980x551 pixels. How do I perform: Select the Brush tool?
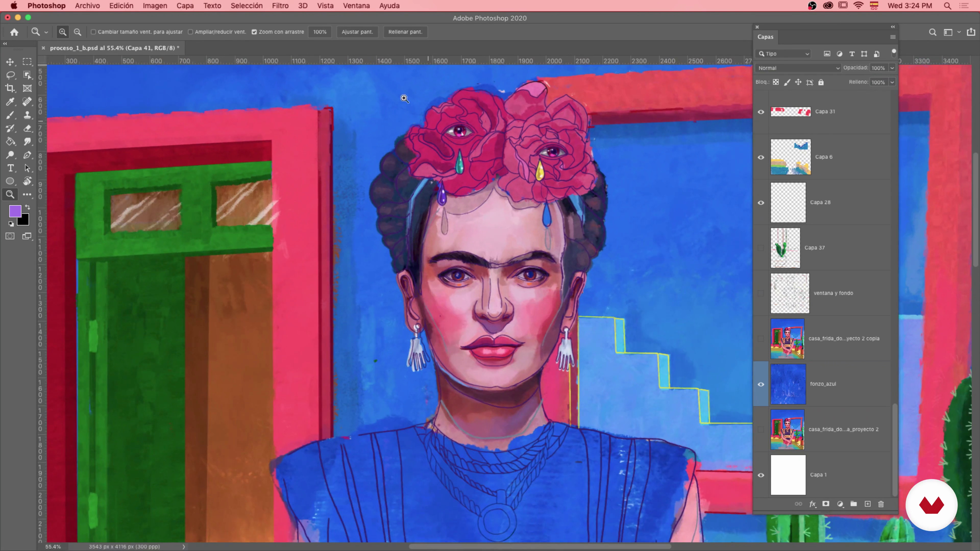click(x=10, y=115)
